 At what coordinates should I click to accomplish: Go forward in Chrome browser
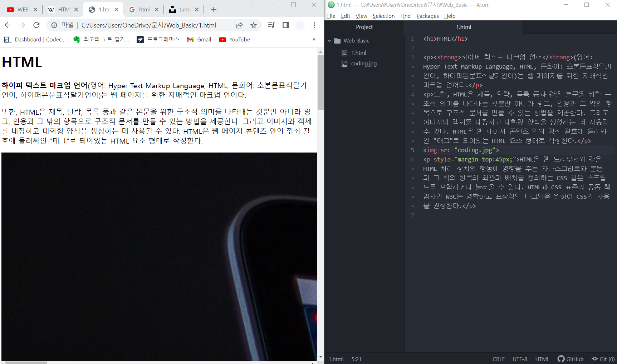[x=22, y=25]
